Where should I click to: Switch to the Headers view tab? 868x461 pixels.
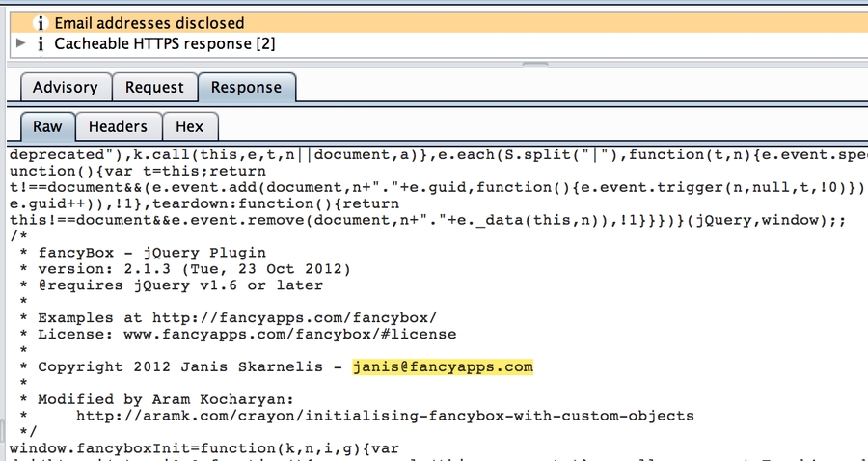coord(118,126)
